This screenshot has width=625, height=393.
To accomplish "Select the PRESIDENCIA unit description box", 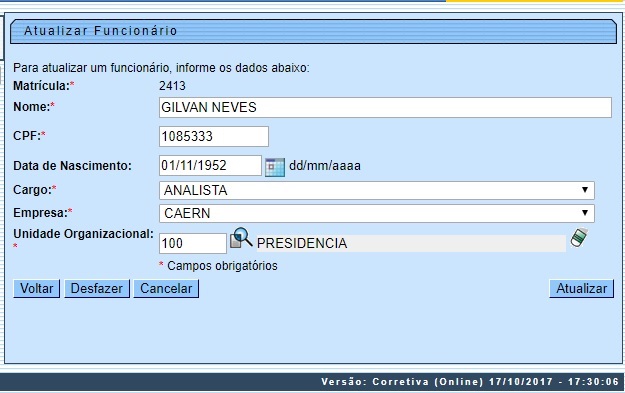I will tap(411, 243).
